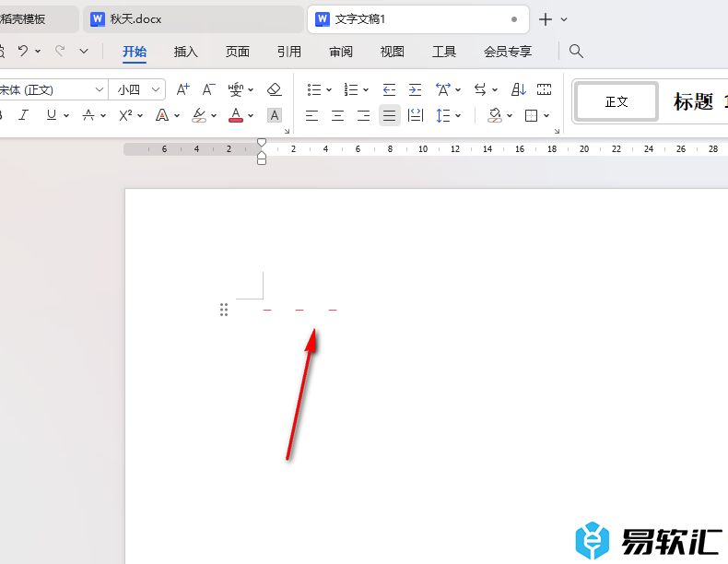Apply the 标题 1 heading style
This screenshot has height=564, width=728.
pos(699,101)
